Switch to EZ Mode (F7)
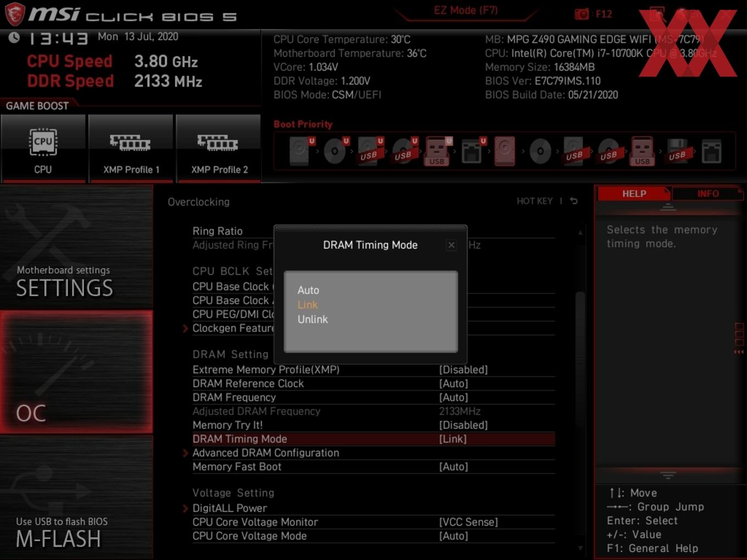The image size is (747, 560). (466, 10)
